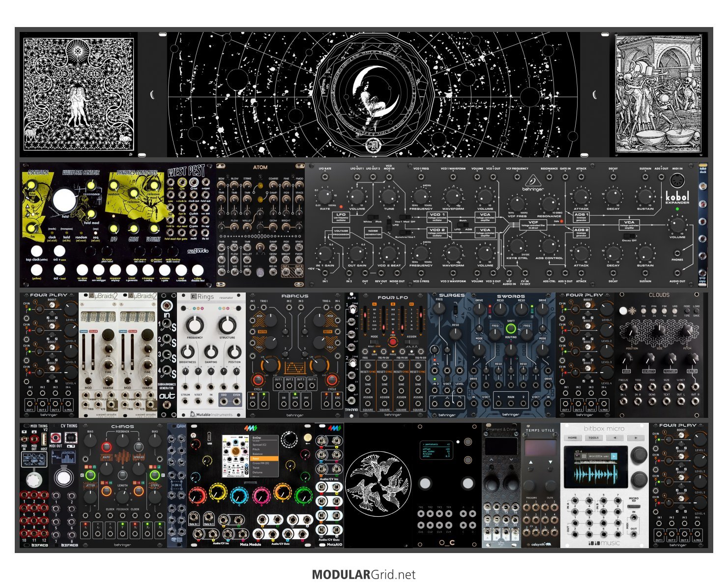Image resolution: width=728 pixels, height=585 pixels.
Task: Click the BOW knob on the Atom module
Action: 221,185
